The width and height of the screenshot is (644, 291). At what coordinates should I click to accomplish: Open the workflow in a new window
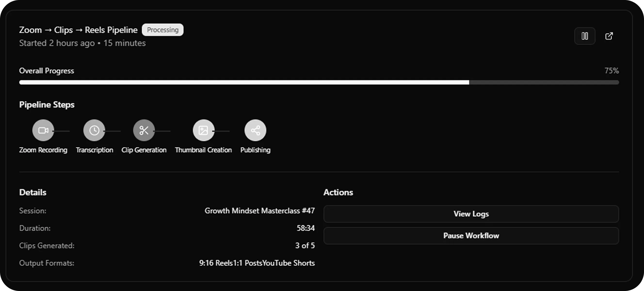click(609, 36)
